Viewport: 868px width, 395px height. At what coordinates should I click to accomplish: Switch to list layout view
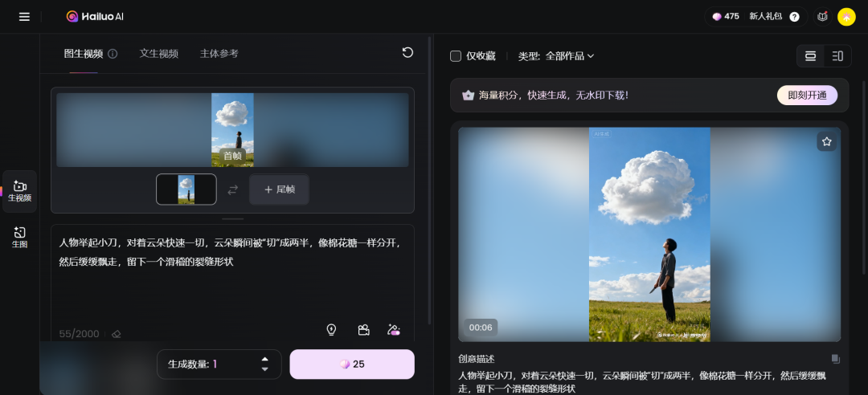[x=837, y=56]
